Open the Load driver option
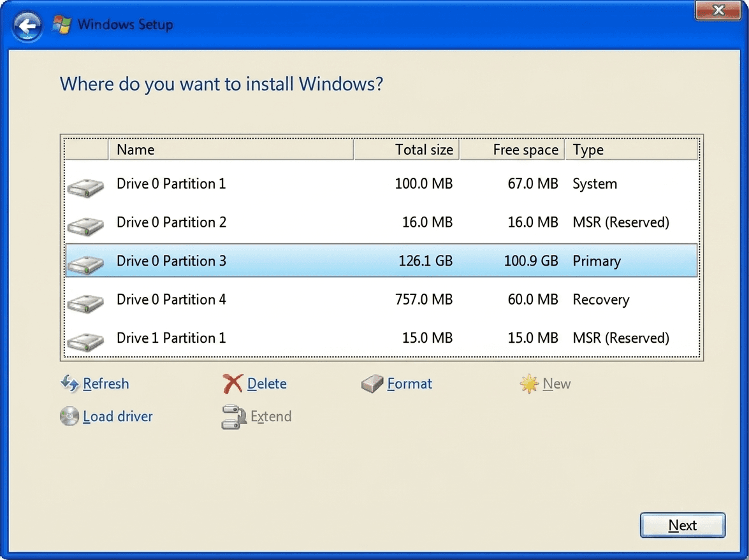749x560 pixels. (x=117, y=416)
